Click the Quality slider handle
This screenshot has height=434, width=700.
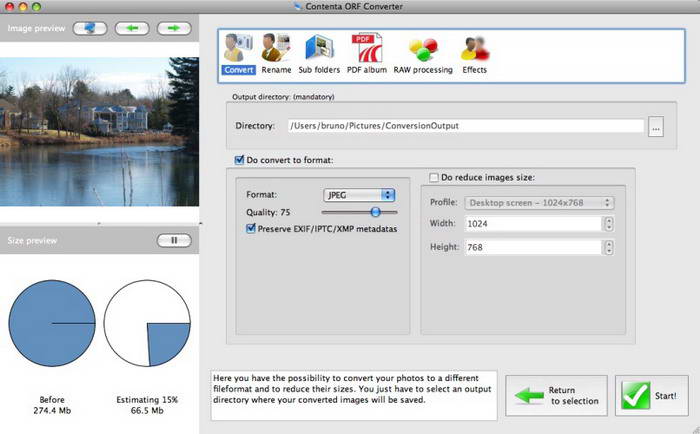pos(375,212)
